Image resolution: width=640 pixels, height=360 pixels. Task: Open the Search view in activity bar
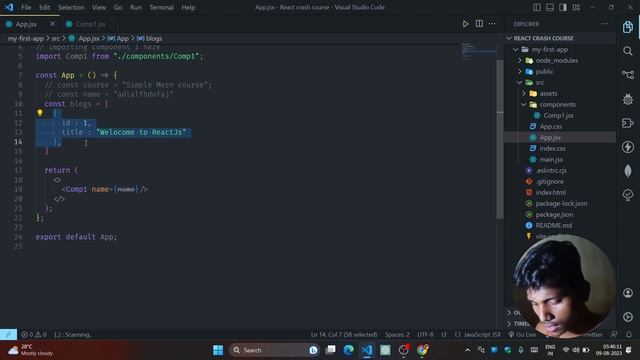pyautogui.click(x=628, y=51)
